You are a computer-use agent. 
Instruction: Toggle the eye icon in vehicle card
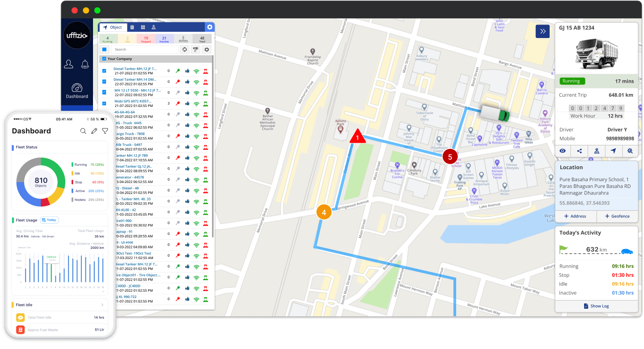pyautogui.click(x=563, y=151)
